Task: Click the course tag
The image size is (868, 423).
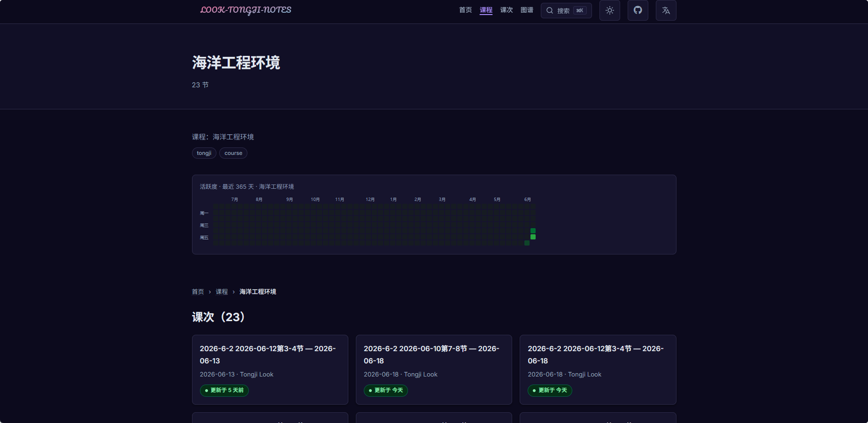Action: (233, 153)
